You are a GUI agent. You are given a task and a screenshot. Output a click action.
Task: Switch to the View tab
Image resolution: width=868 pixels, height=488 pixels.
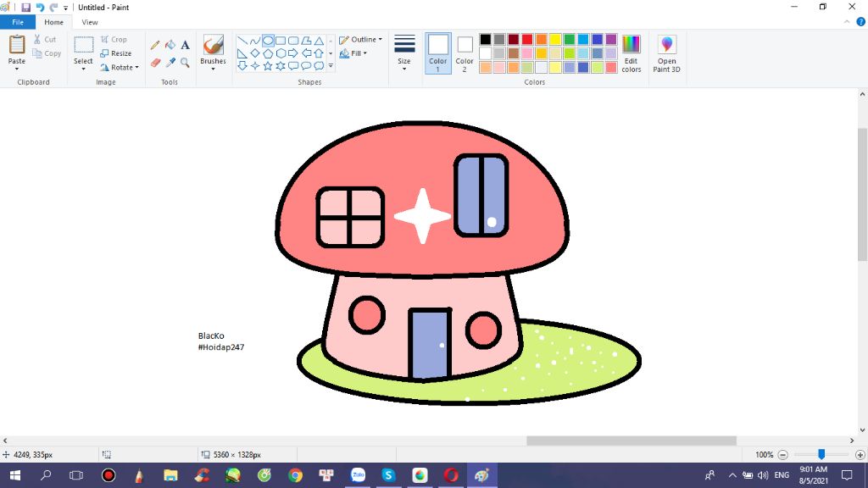(90, 22)
